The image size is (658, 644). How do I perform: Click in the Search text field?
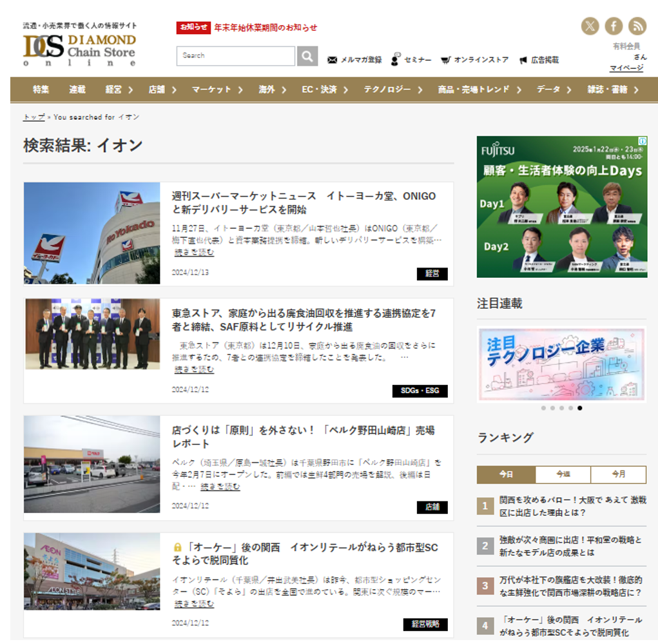(235, 56)
